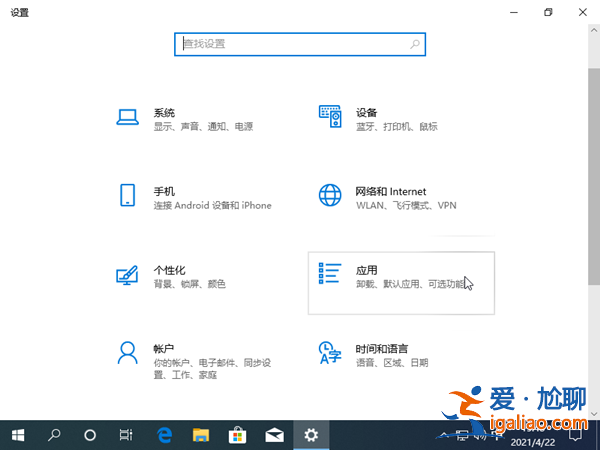The width and height of the screenshot is (600, 450).
Task: Click the description 显示、声音、通知、电源
Action: pyautogui.click(x=203, y=127)
